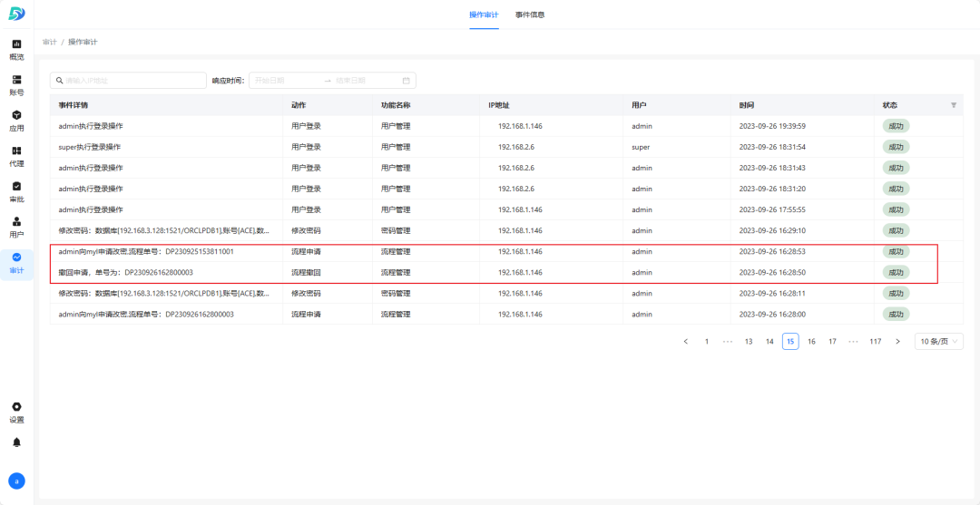Go to page 17
980x505 pixels.
(832, 342)
